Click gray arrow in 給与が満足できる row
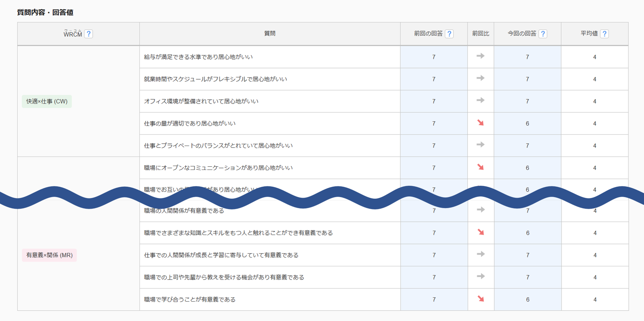This screenshot has height=321, width=644. [x=480, y=56]
